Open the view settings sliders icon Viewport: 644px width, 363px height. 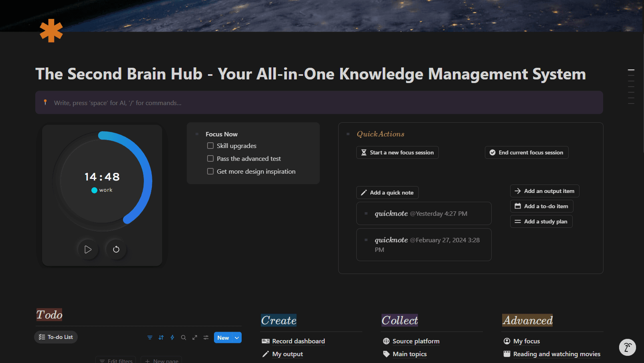pyautogui.click(x=206, y=338)
